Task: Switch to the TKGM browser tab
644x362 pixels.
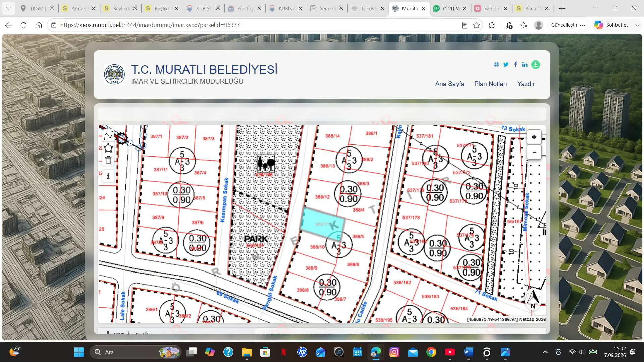Action: [38, 8]
